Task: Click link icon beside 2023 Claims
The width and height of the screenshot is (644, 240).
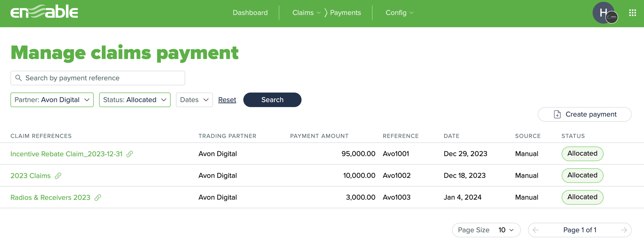Action: click(x=58, y=176)
